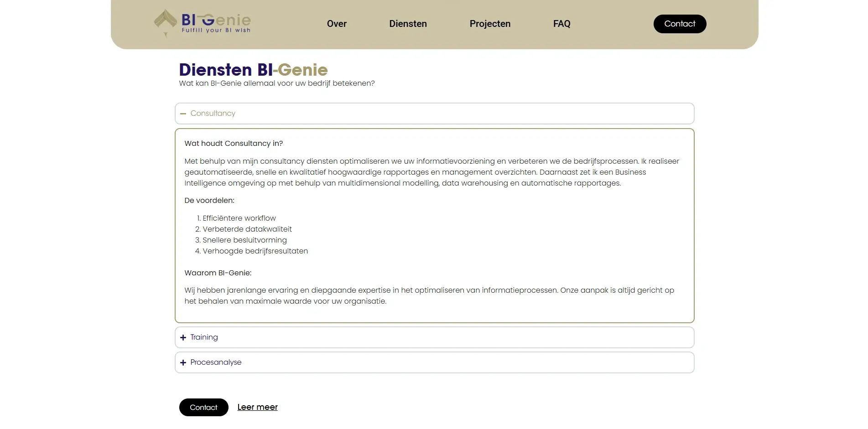The image size is (868, 429).
Task: Click the 'Efficiëntere workflow' list item
Action: coord(239,218)
